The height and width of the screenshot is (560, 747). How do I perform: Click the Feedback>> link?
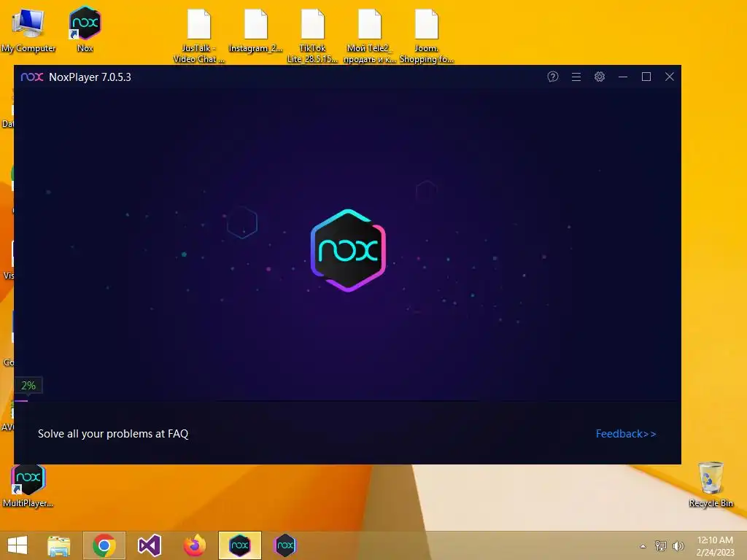pos(625,434)
